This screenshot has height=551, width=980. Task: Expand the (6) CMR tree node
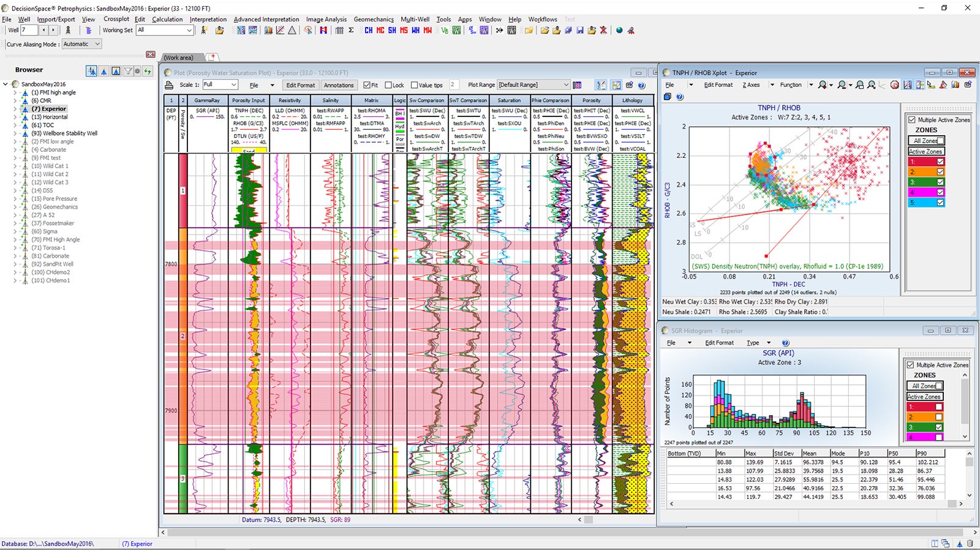pos(15,100)
